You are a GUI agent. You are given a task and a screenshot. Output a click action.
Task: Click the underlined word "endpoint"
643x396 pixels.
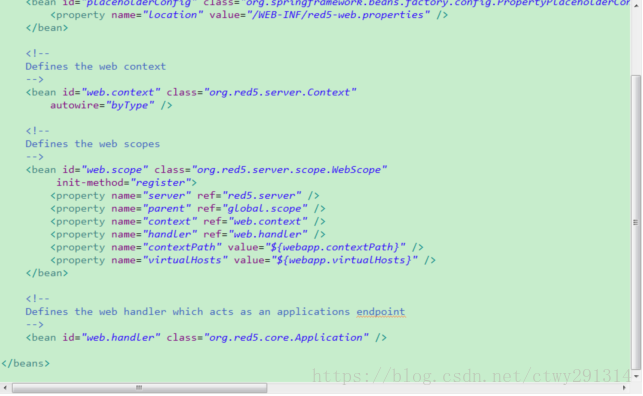381,312
